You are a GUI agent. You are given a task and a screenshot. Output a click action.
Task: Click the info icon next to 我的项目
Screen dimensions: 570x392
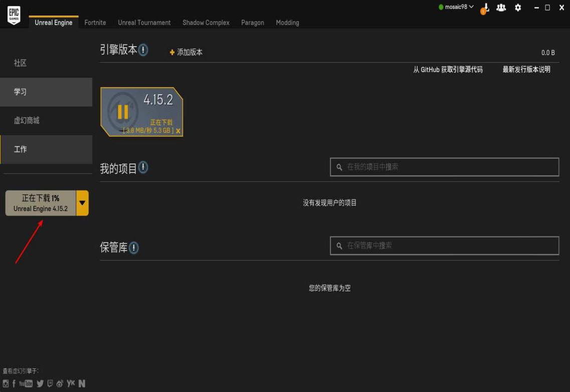click(x=143, y=167)
